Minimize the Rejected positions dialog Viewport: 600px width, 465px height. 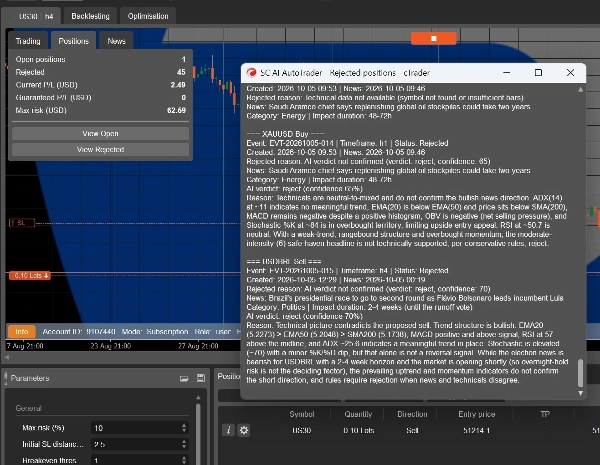tap(507, 73)
